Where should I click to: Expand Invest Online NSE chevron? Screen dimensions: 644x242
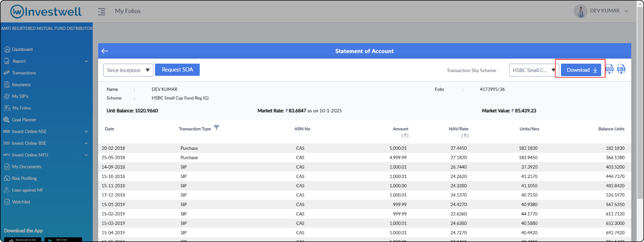click(86, 132)
